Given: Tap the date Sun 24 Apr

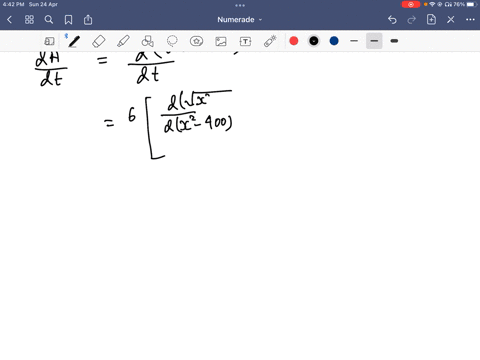Looking at the screenshot, I should click(43, 4).
